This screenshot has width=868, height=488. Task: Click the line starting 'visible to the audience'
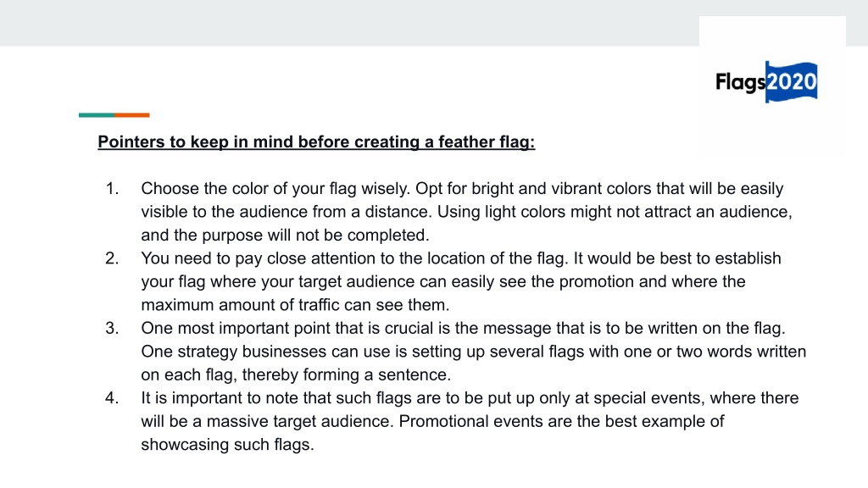(467, 212)
